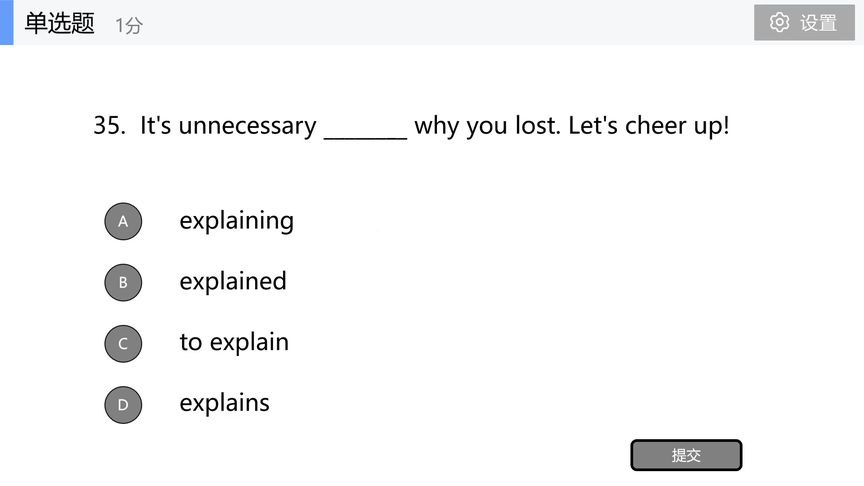Choose the answer text "explains"
This screenshot has width=864, height=486.
pos(224,403)
